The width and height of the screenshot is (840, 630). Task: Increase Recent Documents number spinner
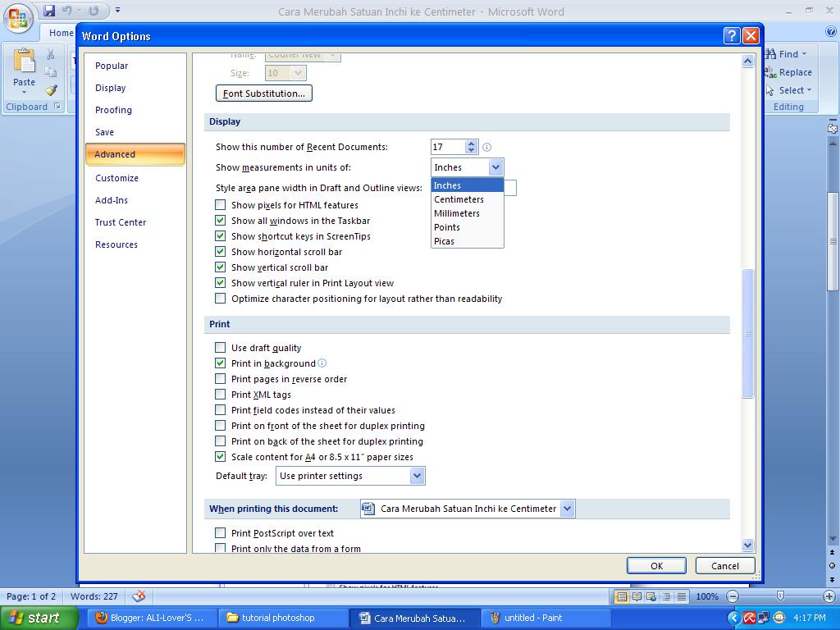[x=471, y=143]
